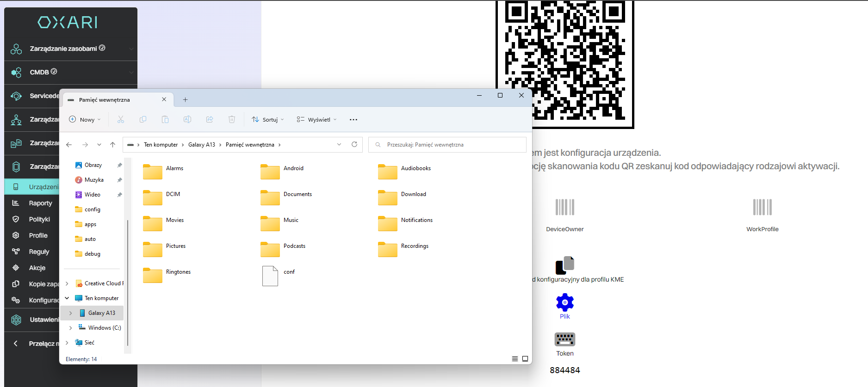Click the Share icon in Explorer toolbar

pyautogui.click(x=210, y=120)
